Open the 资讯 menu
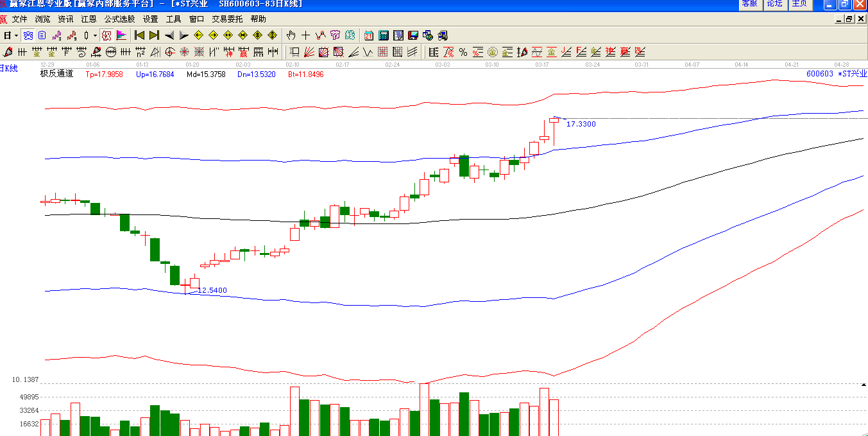The width and height of the screenshot is (868, 436). (65, 19)
